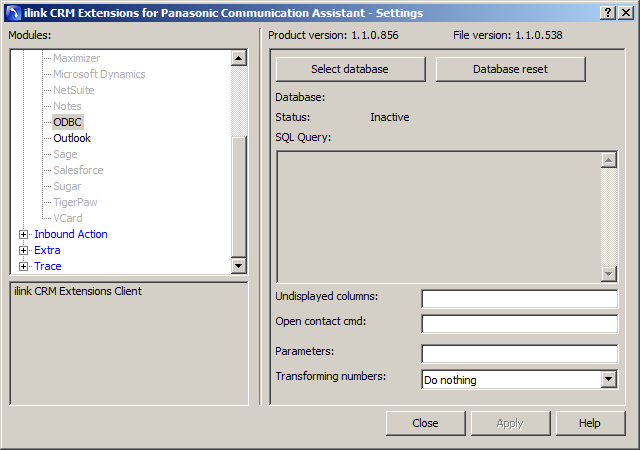Click in the Undisplayed columns field
This screenshot has height=450, width=640.
coord(519,299)
